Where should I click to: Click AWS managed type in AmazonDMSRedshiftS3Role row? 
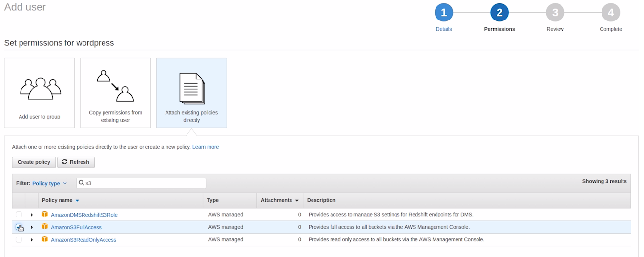click(x=226, y=215)
